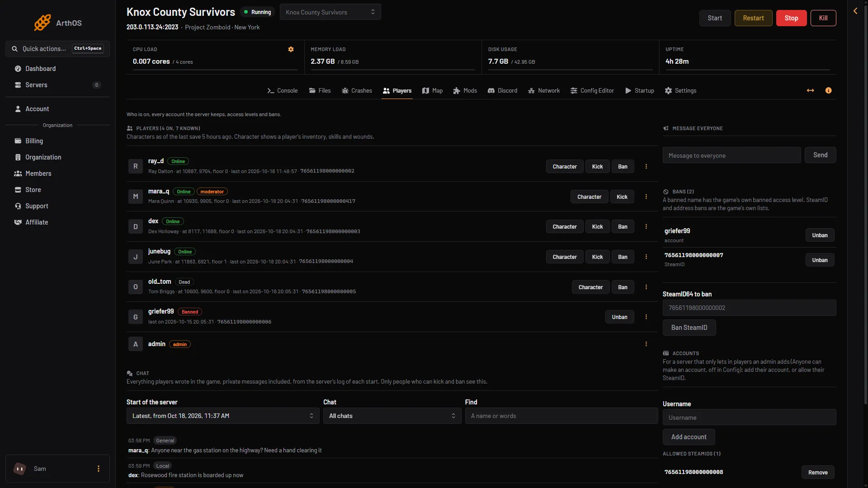Expand the Knox County Survivors server selector
Viewport: 868px width, 488px height.
pyautogui.click(x=330, y=12)
